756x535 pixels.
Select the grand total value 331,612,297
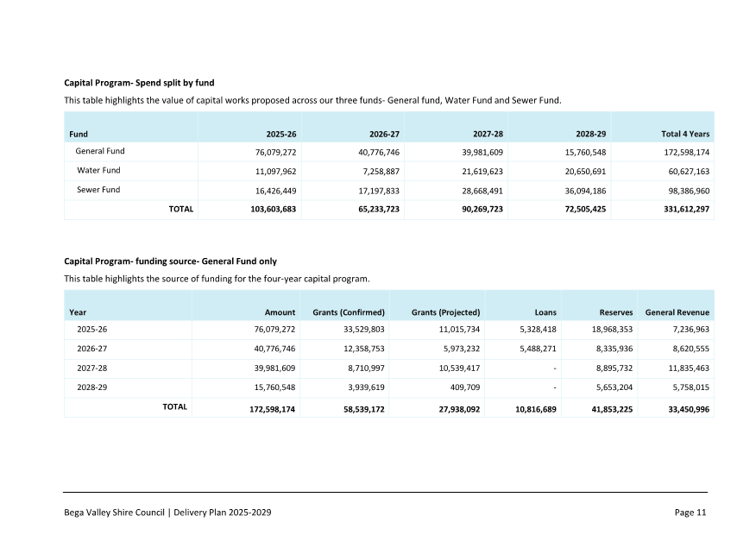click(684, 209)
